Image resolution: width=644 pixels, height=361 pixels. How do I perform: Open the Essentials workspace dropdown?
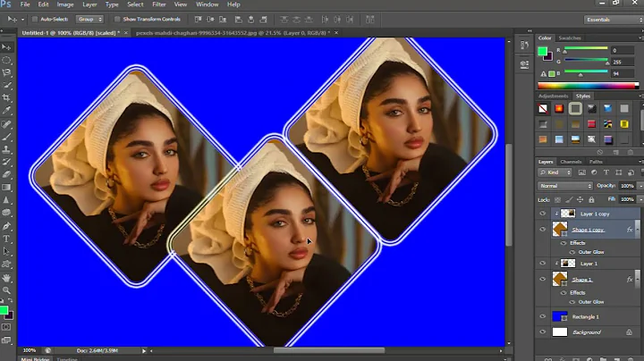coord(614,20)
